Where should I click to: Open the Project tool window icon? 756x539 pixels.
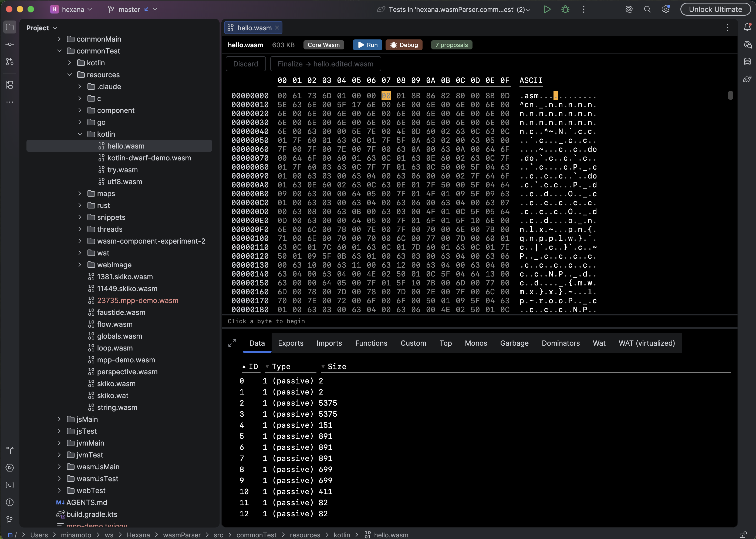click(10, 27)
